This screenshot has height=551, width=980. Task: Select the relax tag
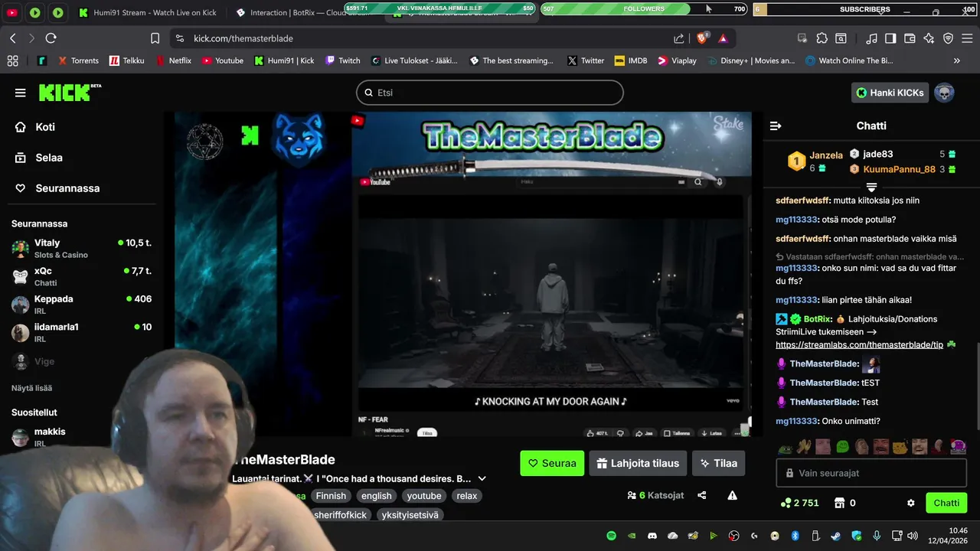click(x=467, y=496)
